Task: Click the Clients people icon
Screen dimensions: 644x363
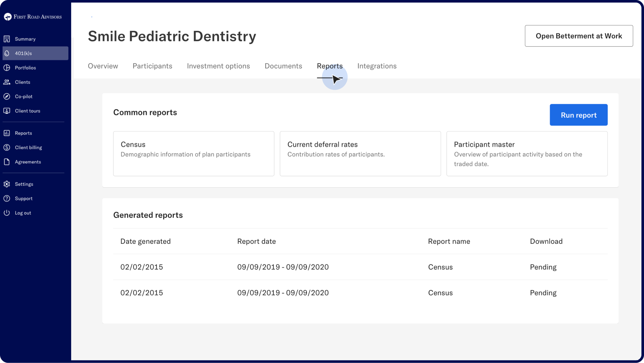Action: tap(7, 82)
